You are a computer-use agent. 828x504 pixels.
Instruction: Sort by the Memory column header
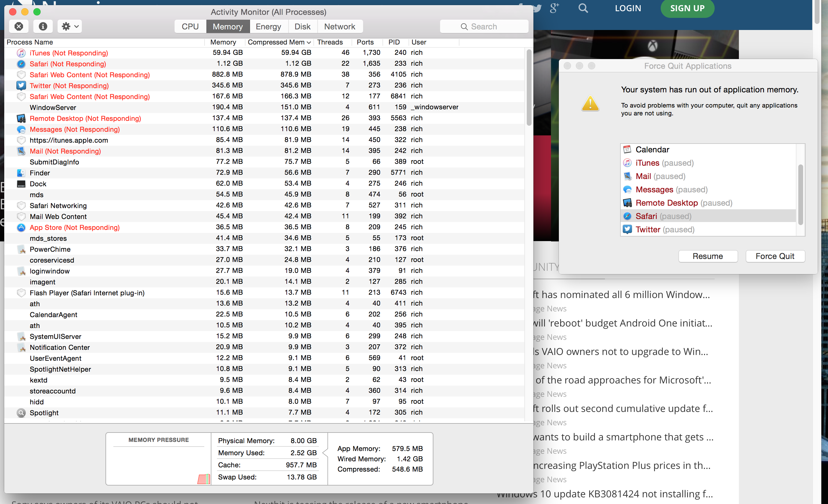(x=223, y=42)
